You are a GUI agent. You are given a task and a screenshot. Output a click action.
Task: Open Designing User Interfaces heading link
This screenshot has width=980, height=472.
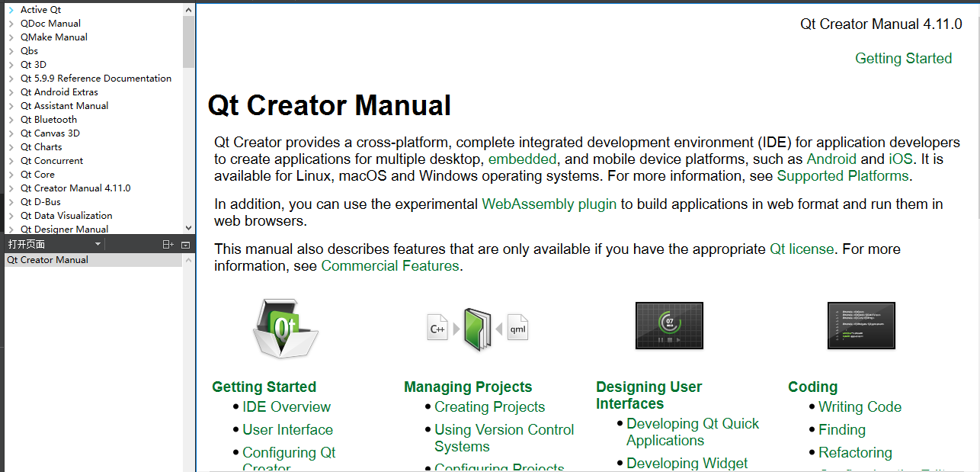(x=649, y=396)
